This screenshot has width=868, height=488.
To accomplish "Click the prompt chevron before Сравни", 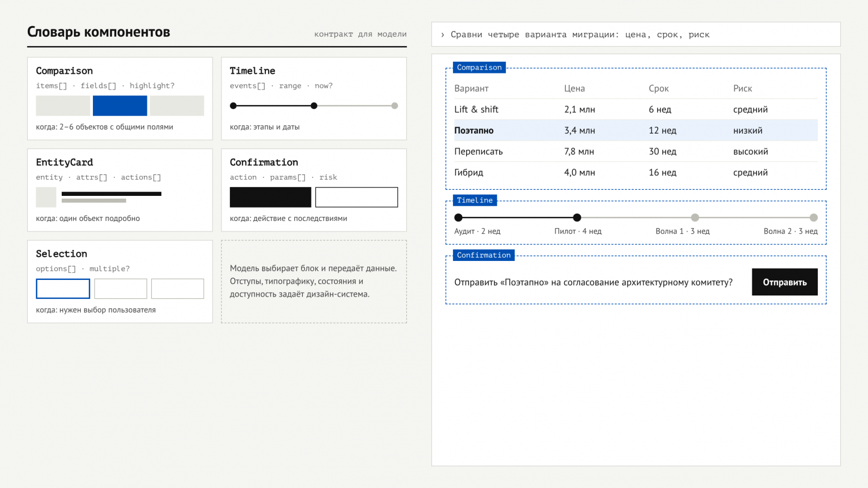I will (442, 34).
